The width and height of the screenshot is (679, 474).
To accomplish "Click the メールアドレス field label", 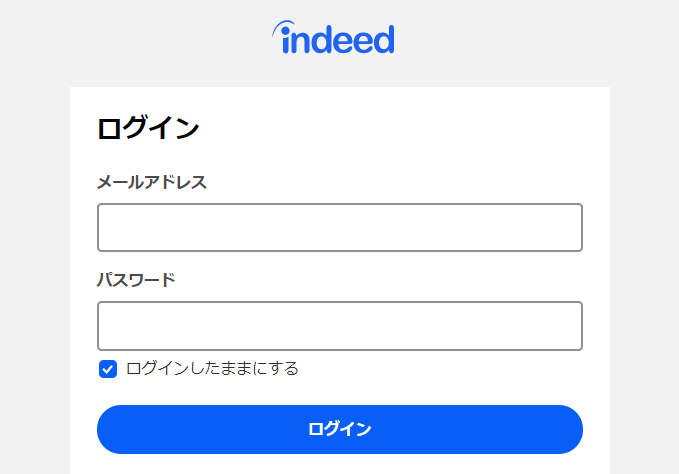I will 152,182.
